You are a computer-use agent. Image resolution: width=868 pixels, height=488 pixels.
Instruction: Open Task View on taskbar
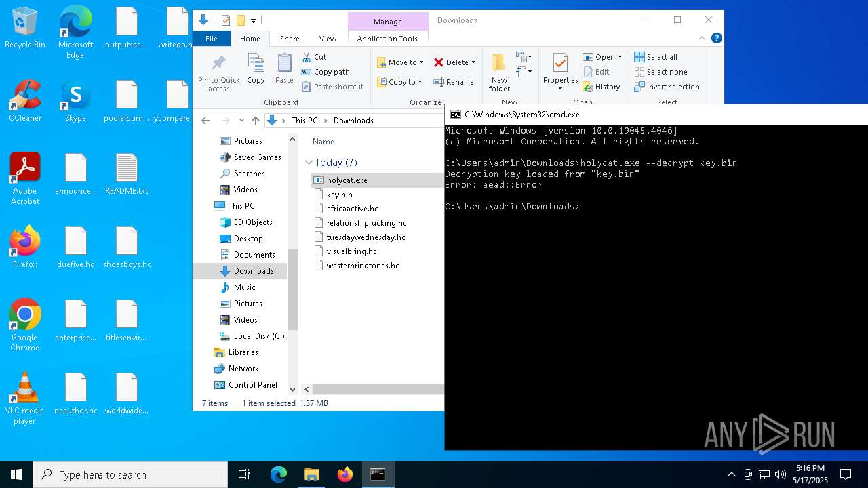[244, 474]
